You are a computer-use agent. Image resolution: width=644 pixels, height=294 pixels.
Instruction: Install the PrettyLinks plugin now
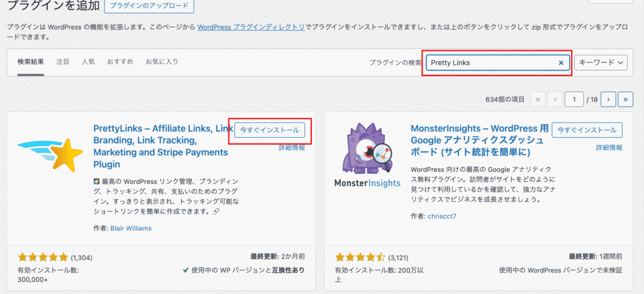pos(270,130)
